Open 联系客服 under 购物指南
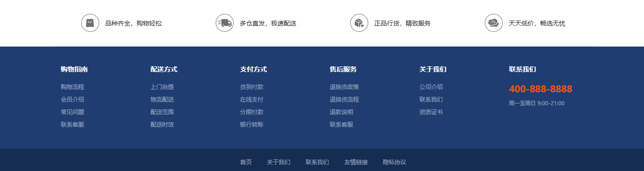This screenshot has height=171, width=644. coord(73,124)
